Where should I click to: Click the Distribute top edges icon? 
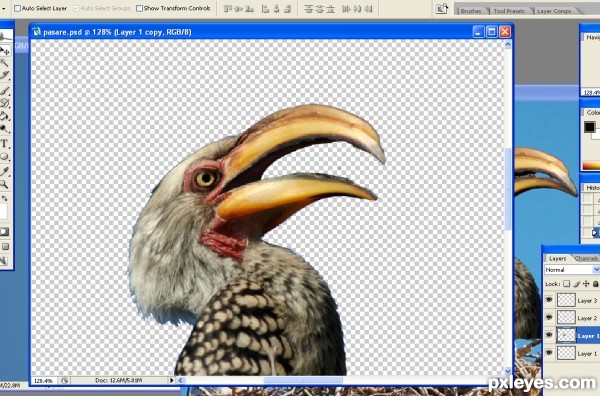[308, 8]
